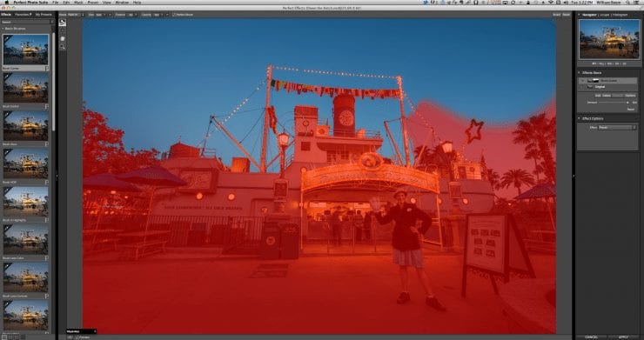The image size is (644, 340).
Task: Select the masking brush tool
Action: [x=63, y=23]
